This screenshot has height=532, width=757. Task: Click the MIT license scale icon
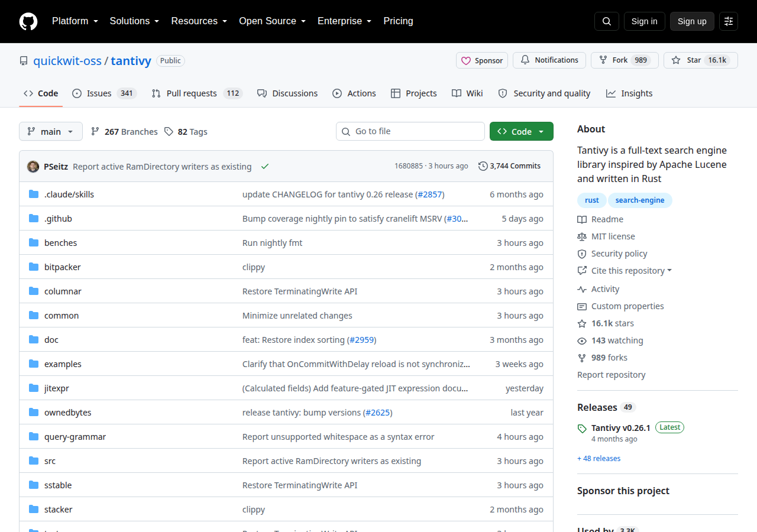(x=582, y=236)
